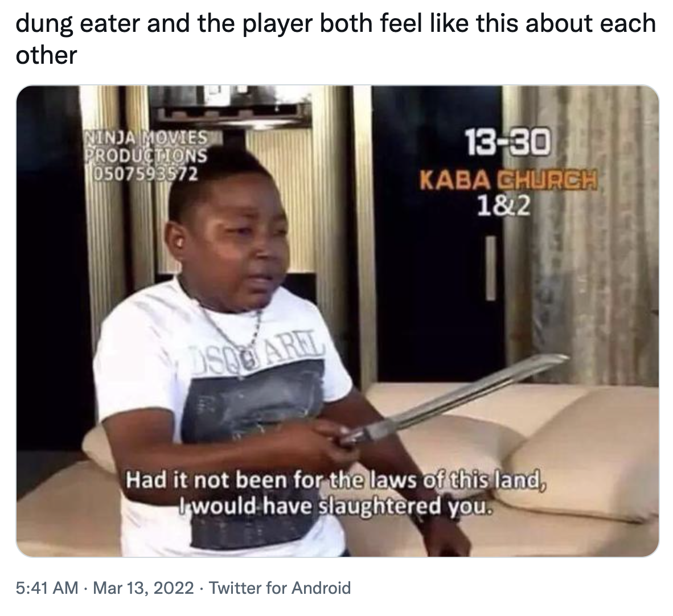673x616 pixels.
Task: Click the subtitle line about laws of this land
Action: 335,479
